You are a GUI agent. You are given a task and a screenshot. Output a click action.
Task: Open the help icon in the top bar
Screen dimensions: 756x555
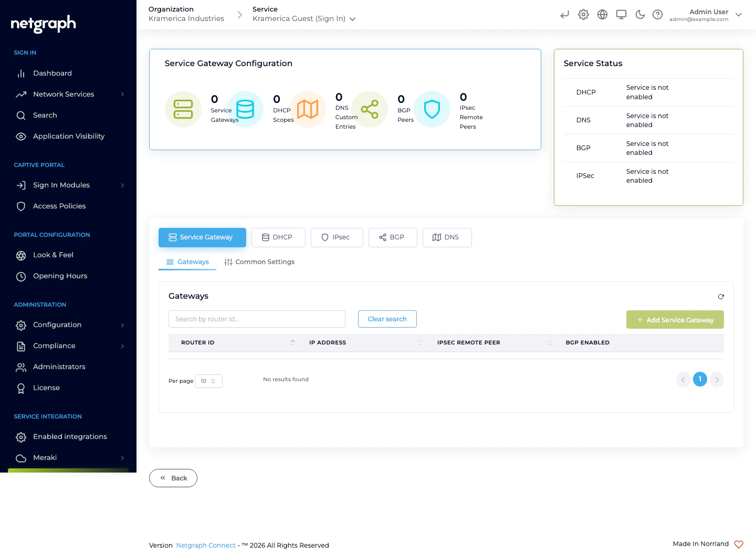tap(658, 15)
